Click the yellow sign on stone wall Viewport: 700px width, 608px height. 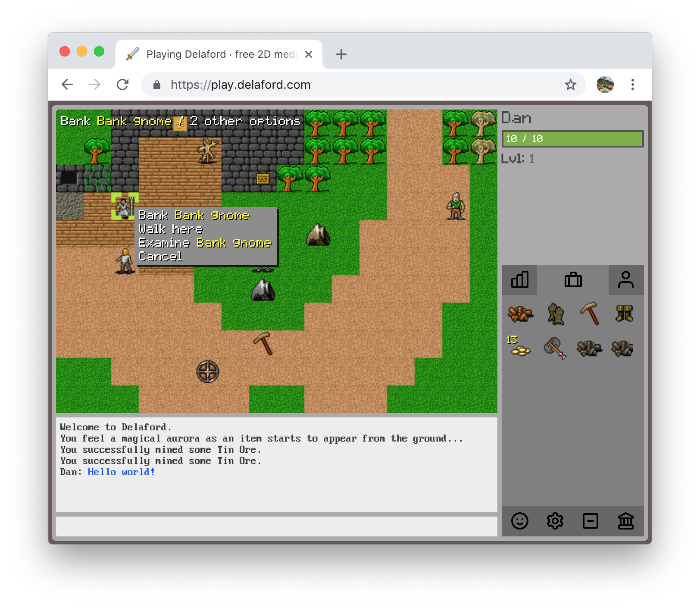[262, 179]
